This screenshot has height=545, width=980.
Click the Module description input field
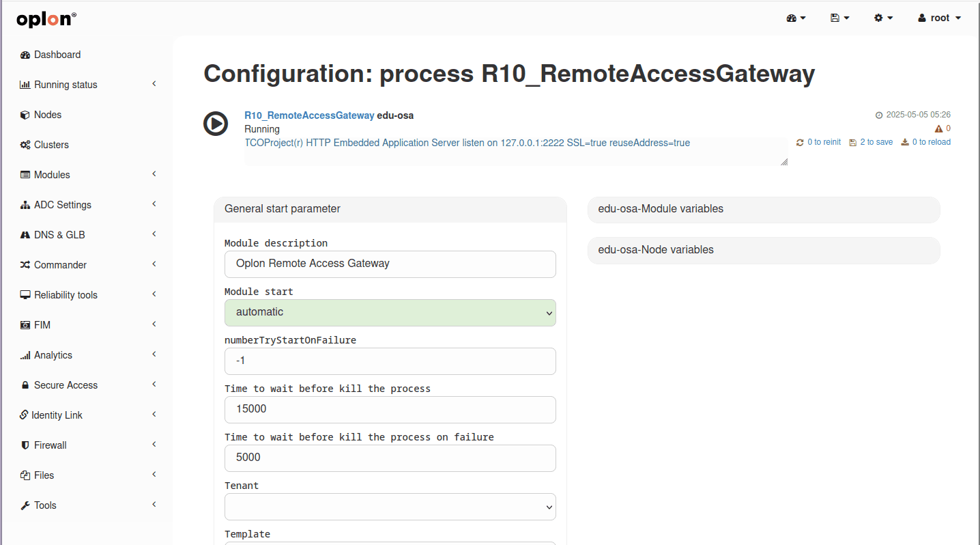point(390,264)
